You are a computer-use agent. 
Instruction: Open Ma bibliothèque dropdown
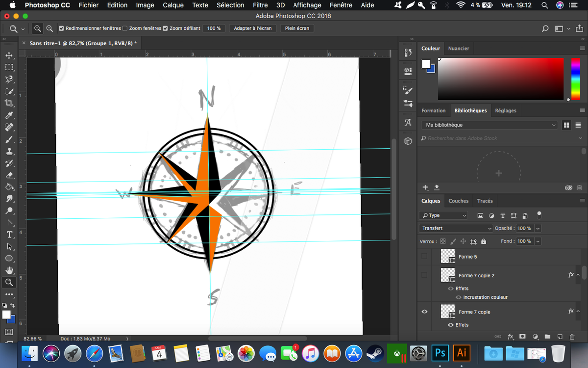[489, 125]
